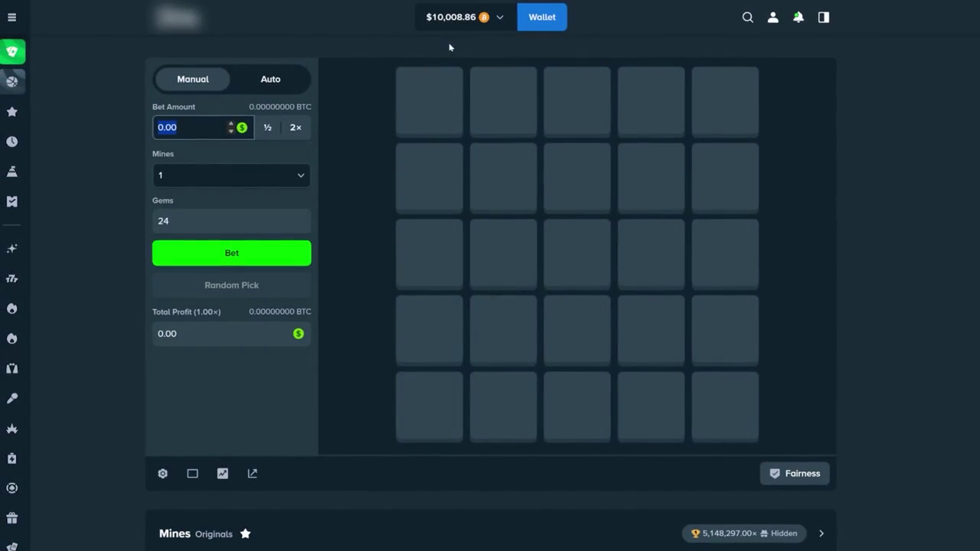Open Favourites star in the left sidebar
The image size is (980, 551).
click(12, 112)
